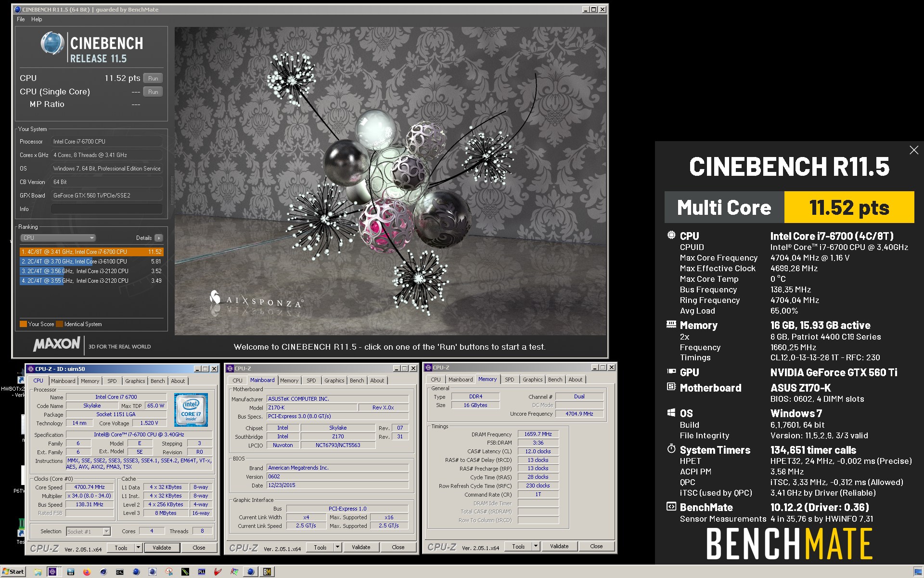
Task: Click the BIOS Version 0602 field
Action: coord(337,477)
